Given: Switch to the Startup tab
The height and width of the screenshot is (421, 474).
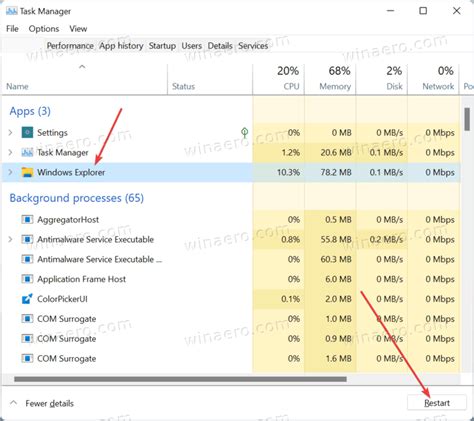Looking at the screenshot, I should [162, 46].
